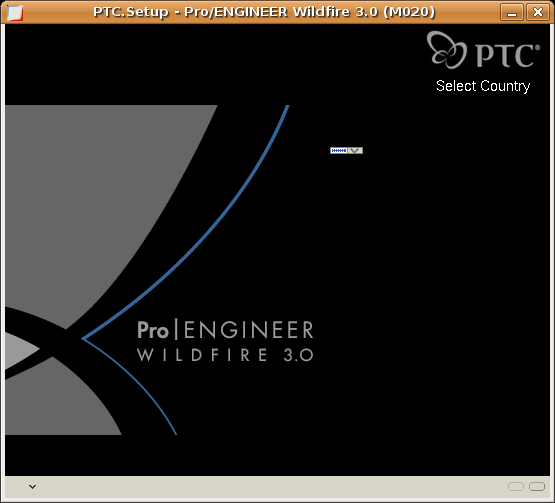Click the faded left blank button at bottom
The image size is (555, 503).
[x=516, y=487]
